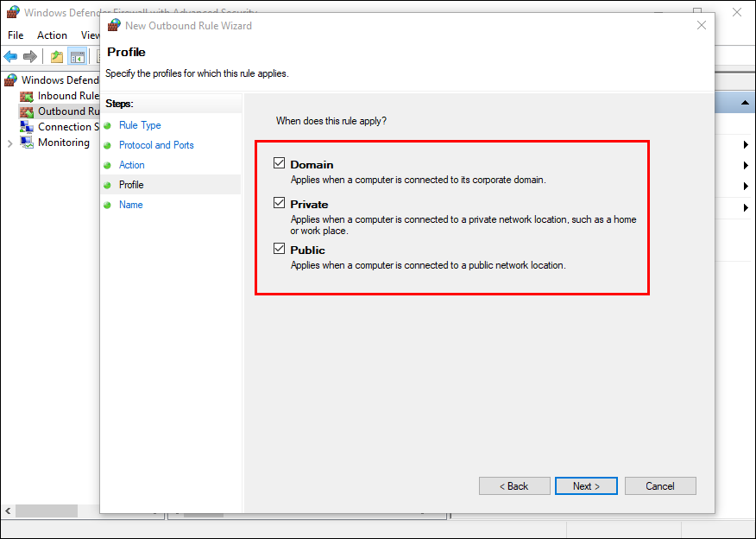Open the File menu
This screenshot has width=756, height=539.
point(16,35)
